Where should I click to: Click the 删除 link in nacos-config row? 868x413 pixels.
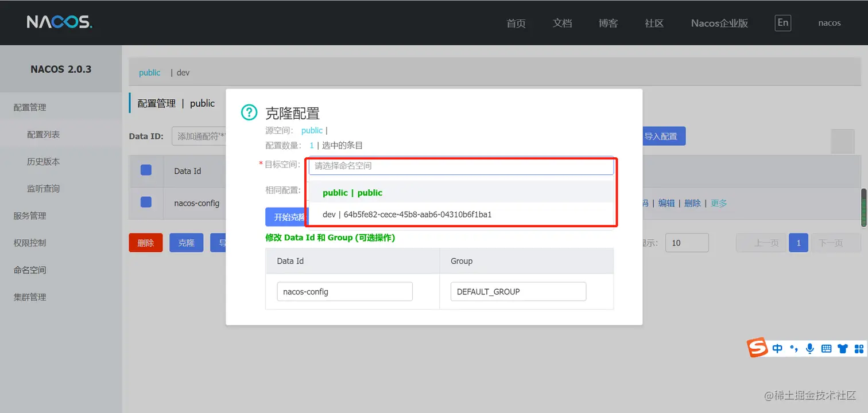(693, 203)
